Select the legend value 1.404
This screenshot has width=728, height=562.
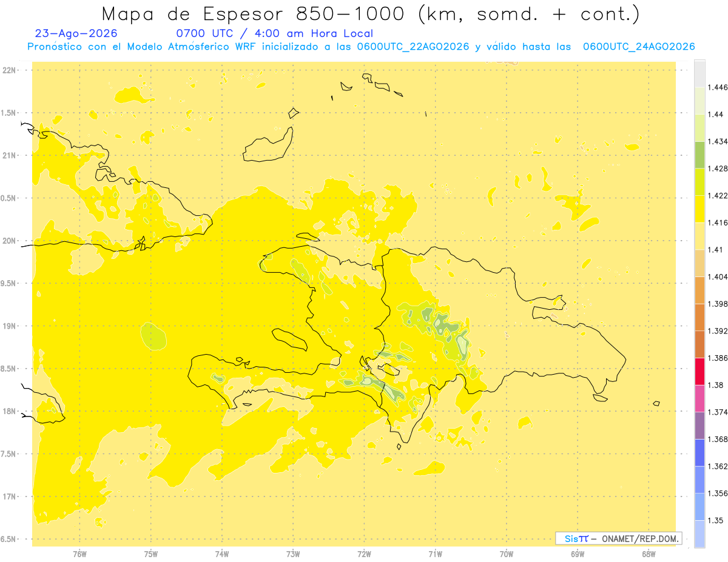(719, 277)
